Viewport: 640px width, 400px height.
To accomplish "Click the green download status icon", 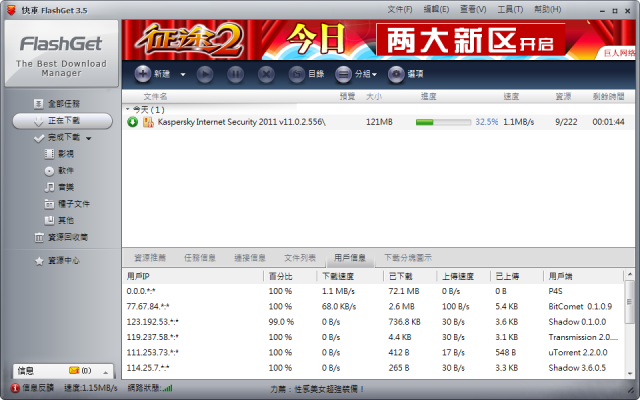I will [x=133, y=122].
